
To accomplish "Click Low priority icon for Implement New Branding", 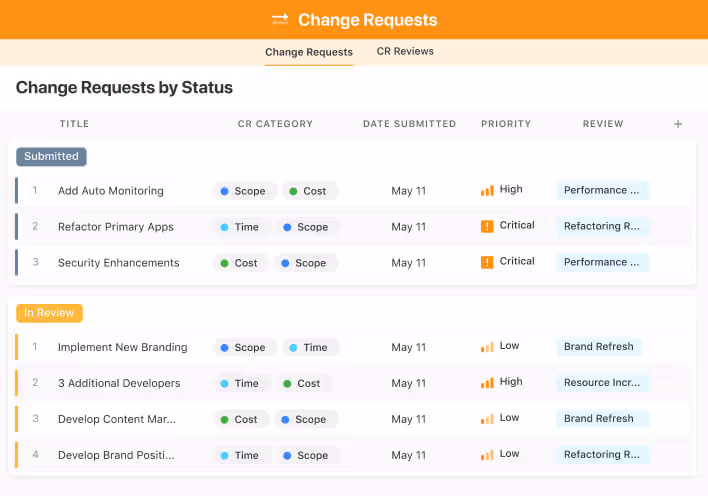I will point(487,347).
